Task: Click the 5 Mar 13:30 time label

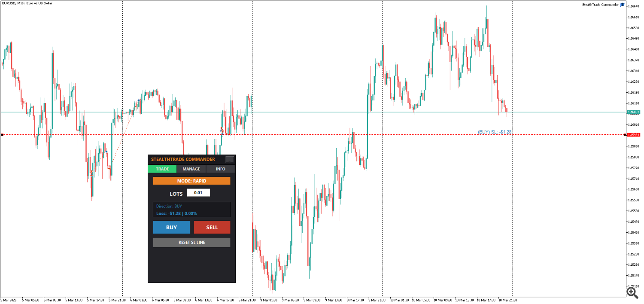Action: (x=74, y=300)
